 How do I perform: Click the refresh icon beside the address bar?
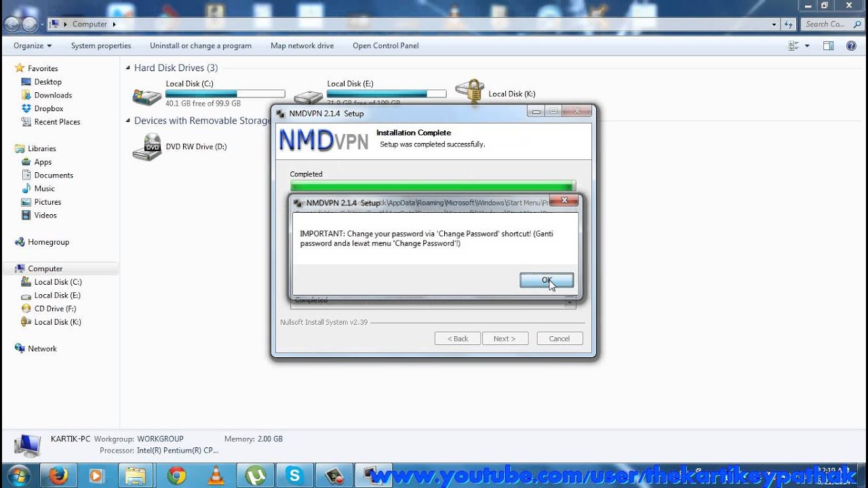point(788,24)
